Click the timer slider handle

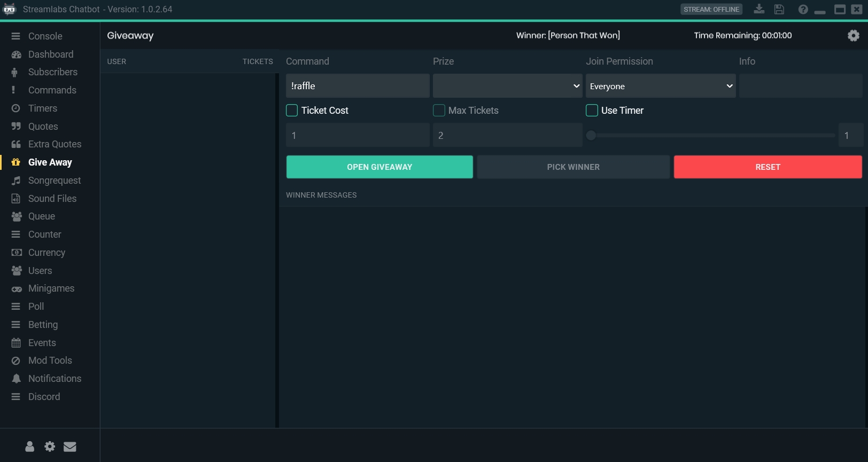pos(591,136)
